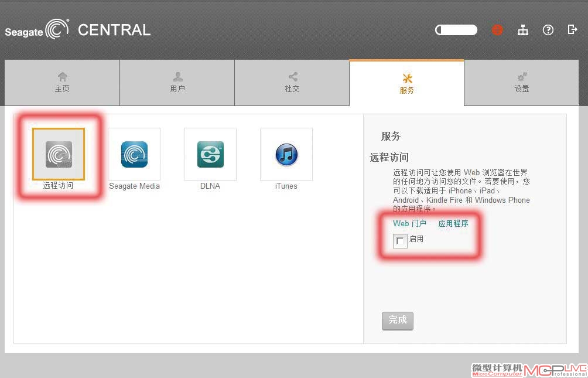Click the Seagate Media label text
This screenshot has width=588, height=378.
click(x=134, y=186)
